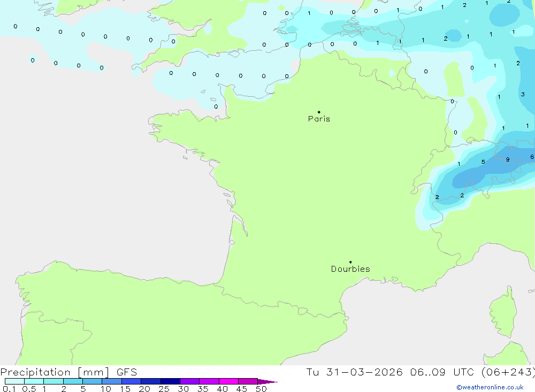Click the precipitation value 9 on the map

(508, 159)
